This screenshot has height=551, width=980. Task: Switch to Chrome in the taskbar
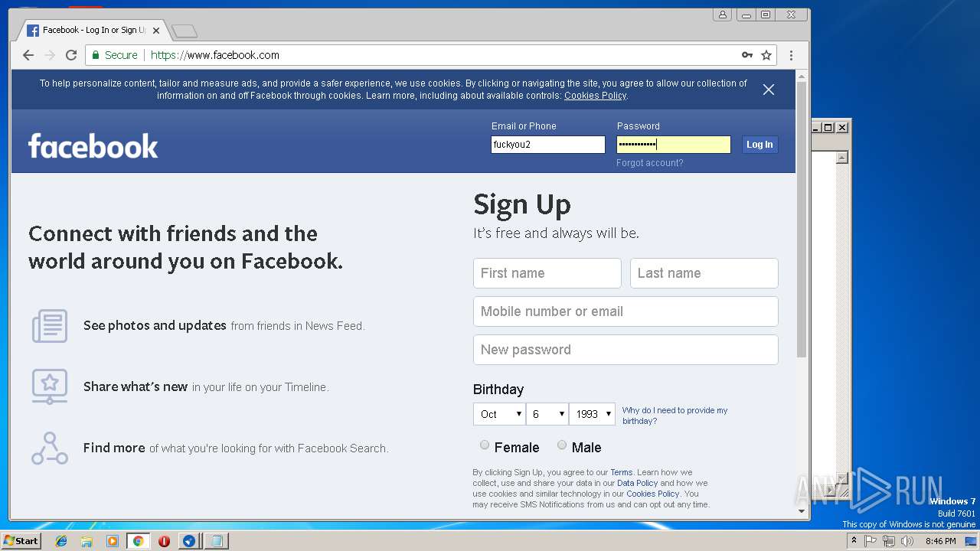(138, 541)
